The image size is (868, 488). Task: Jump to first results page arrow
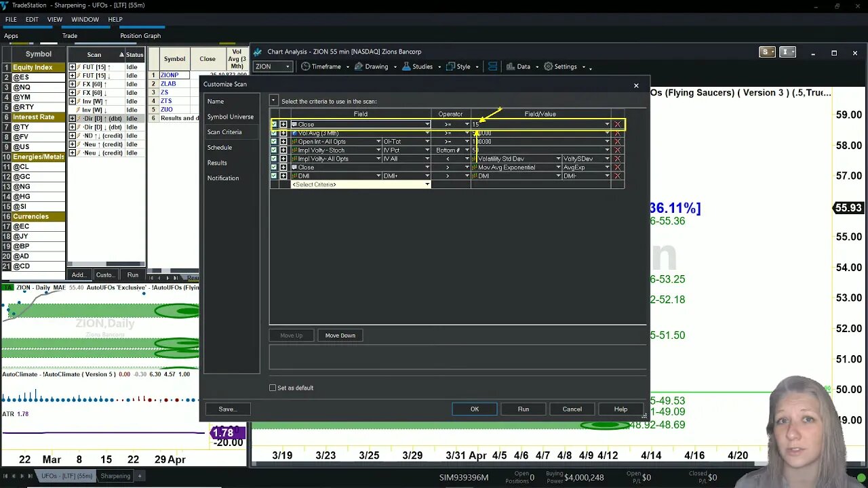pyautogui.click(x=151, y=278)
